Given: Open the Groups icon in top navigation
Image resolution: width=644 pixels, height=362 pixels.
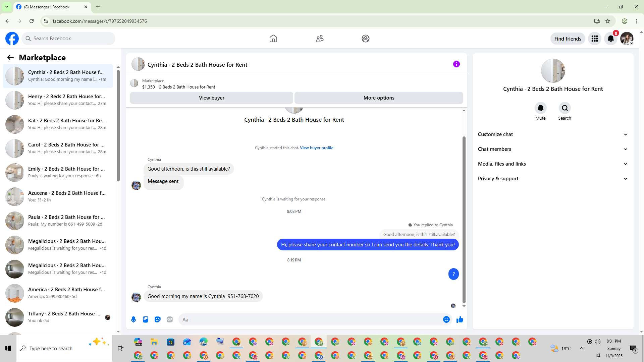Looking at the screenshot, I should [366, 39].
